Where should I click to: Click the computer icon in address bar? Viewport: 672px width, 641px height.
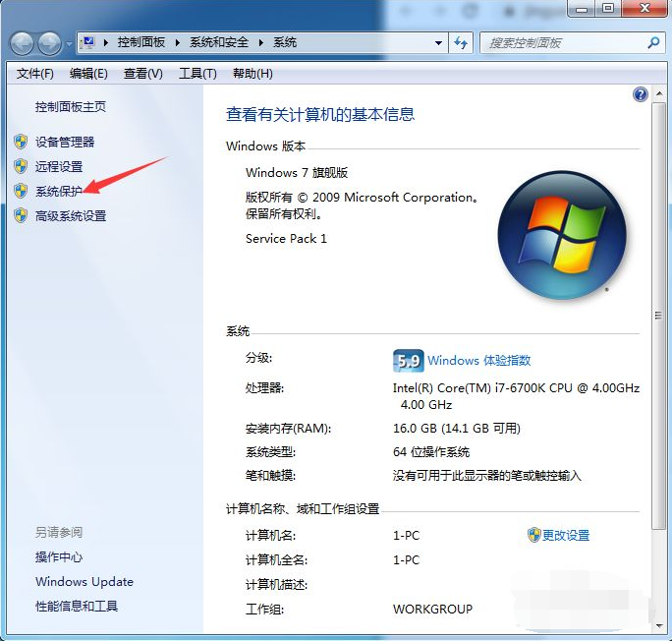pos(87,42)
